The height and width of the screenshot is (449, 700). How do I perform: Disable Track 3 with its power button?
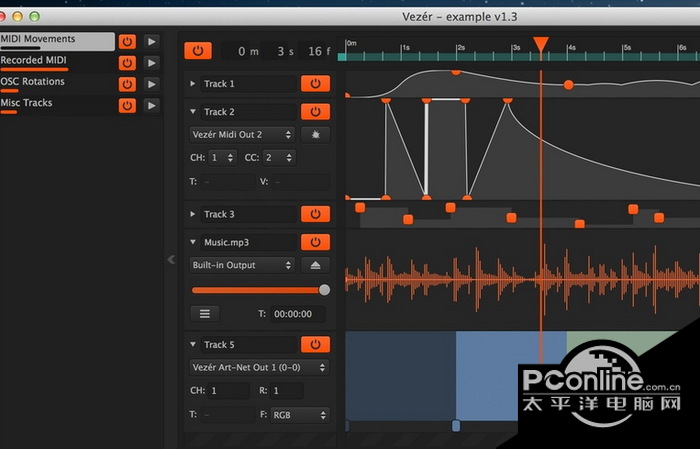click(316, 214)
